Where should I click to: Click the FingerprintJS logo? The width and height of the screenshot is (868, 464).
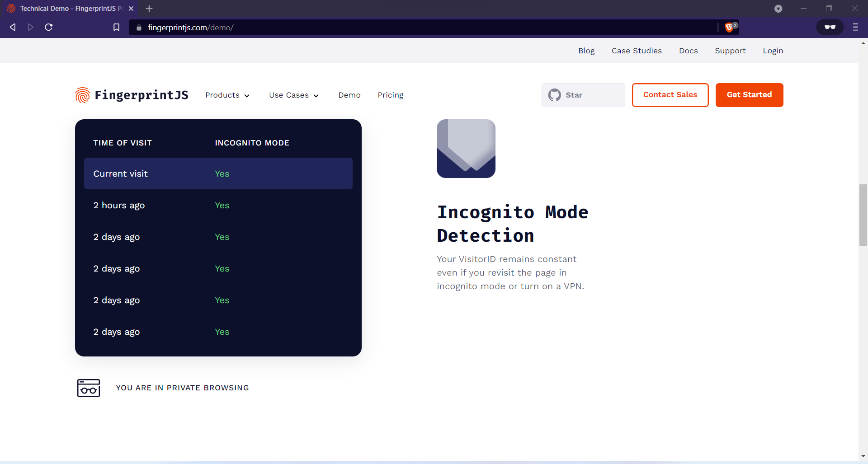tap(132, 95)
